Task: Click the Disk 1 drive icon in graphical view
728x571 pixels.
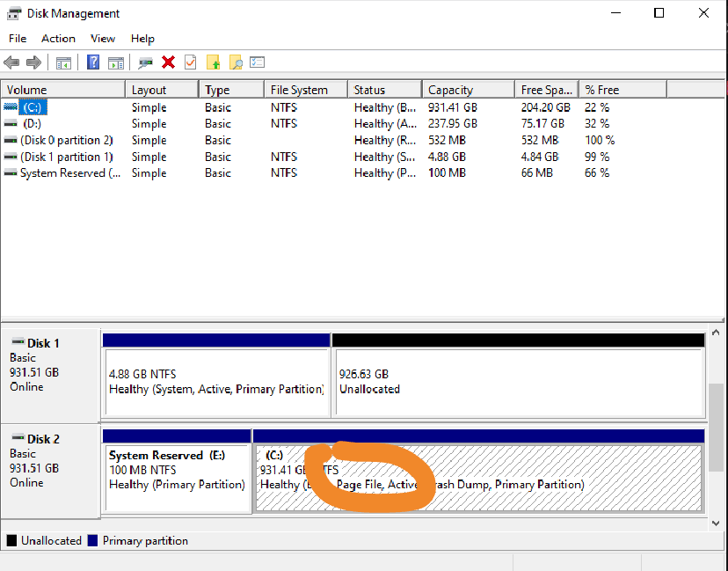Action: pyautogui.click(x=18, y=342)
